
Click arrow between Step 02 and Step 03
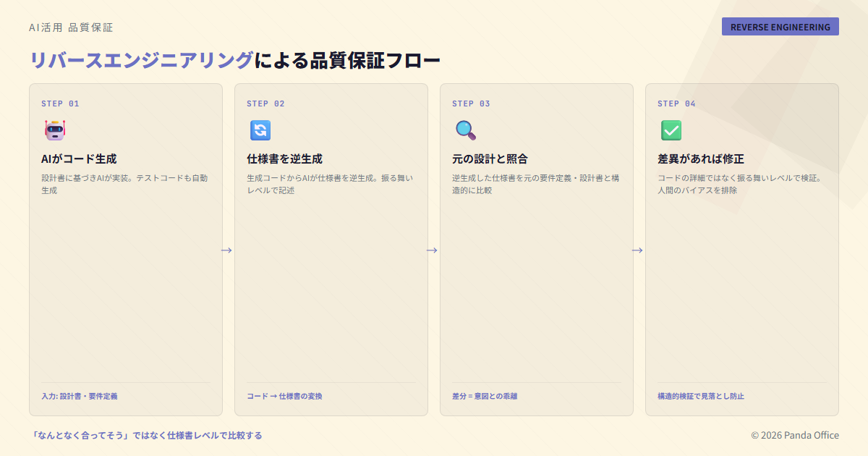coord(432,250)
